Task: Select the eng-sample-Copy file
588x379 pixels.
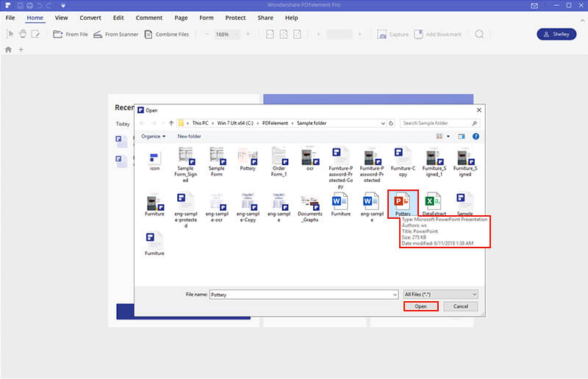Action: point(248,207)
